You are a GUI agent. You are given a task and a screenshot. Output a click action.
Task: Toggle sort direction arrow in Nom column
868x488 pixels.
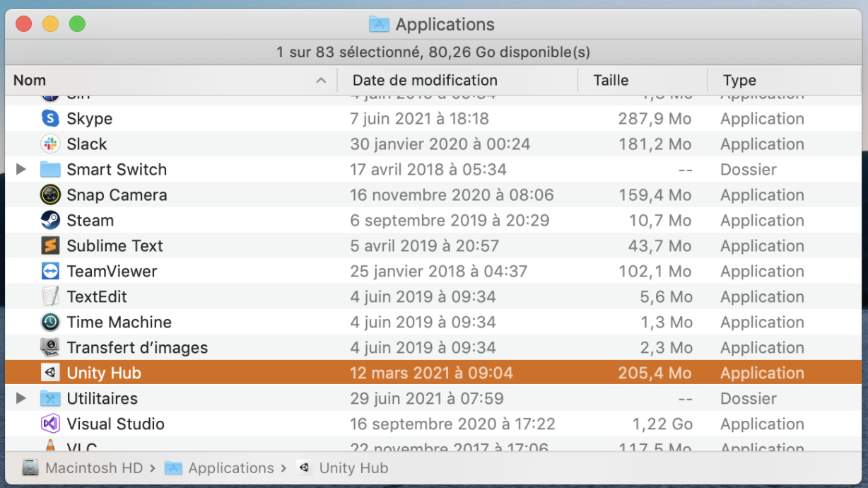click(321, 81)
